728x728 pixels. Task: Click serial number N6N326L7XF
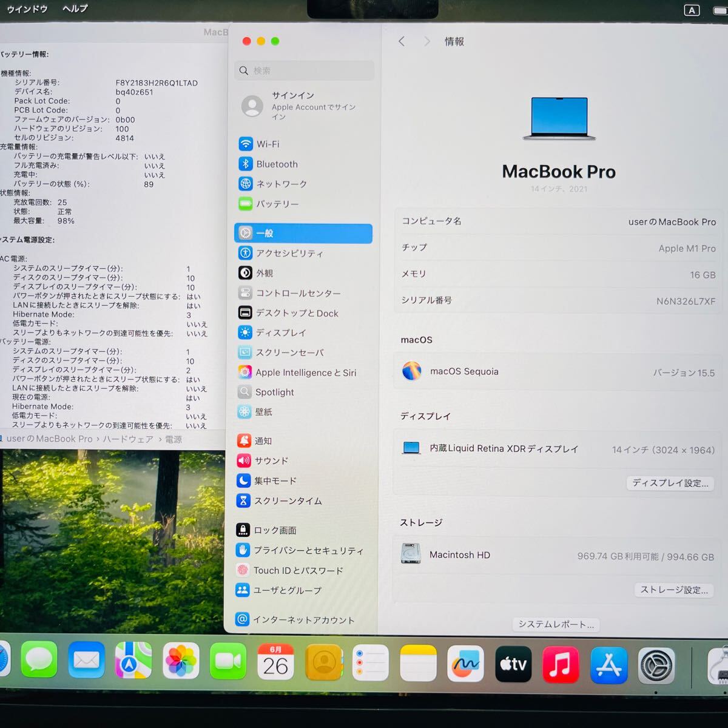(686, 301)
